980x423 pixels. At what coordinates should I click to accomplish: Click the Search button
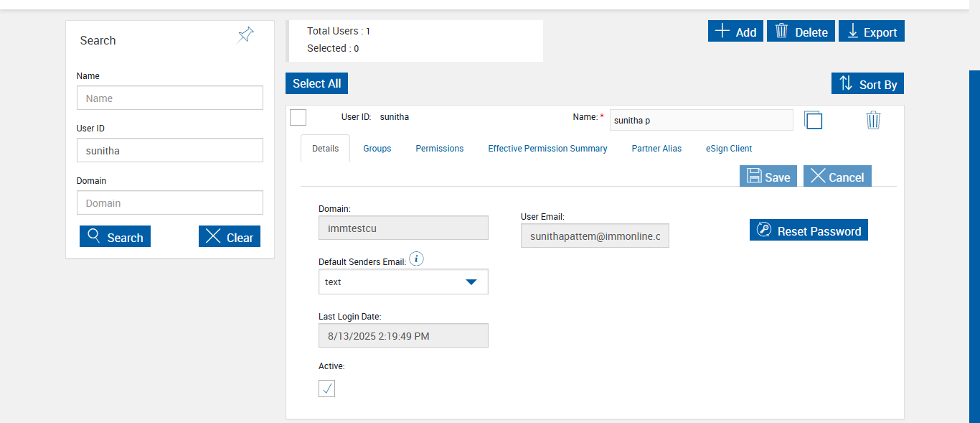(x=115, y=237)
